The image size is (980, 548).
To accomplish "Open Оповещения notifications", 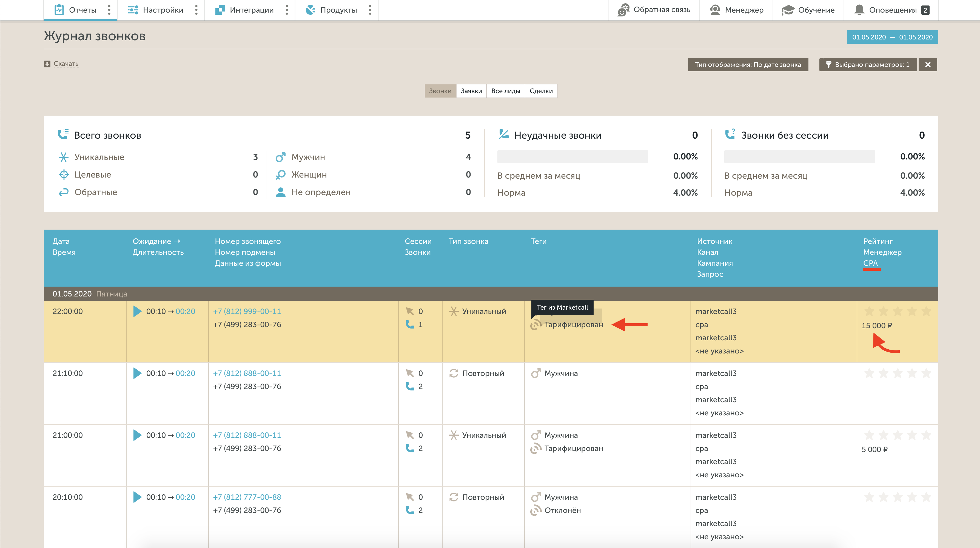I will 886,10.
